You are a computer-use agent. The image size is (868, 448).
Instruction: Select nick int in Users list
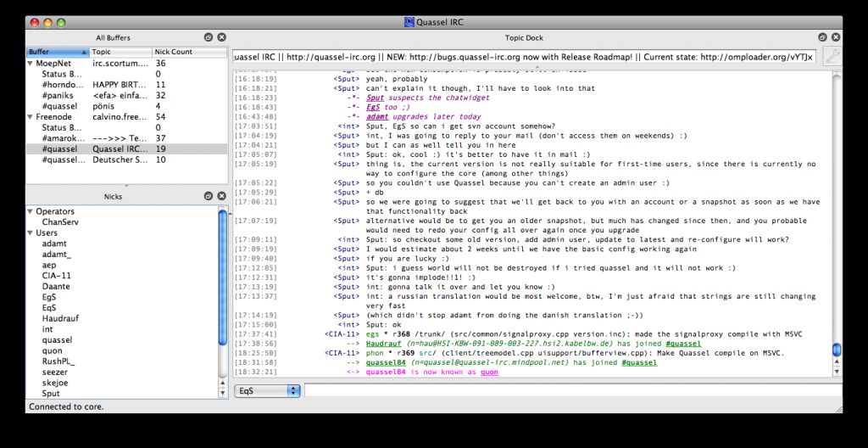coord(47,329)
